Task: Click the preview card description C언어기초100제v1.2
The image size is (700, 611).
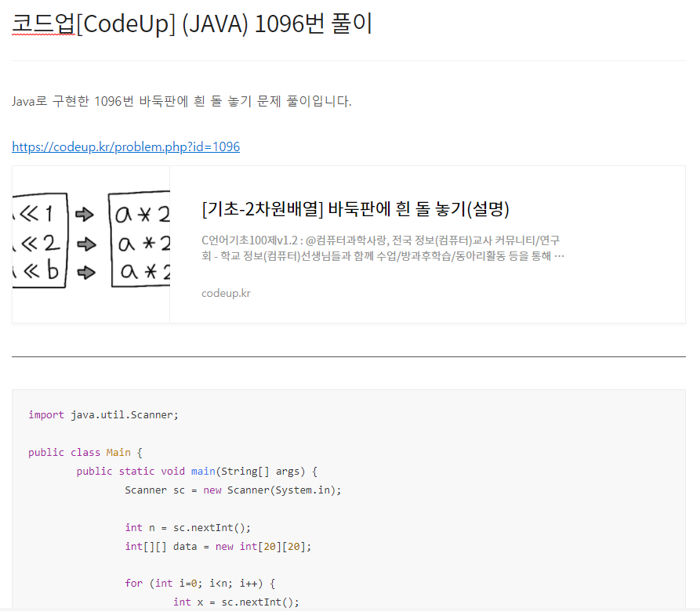Action: [x=383, y=248]
